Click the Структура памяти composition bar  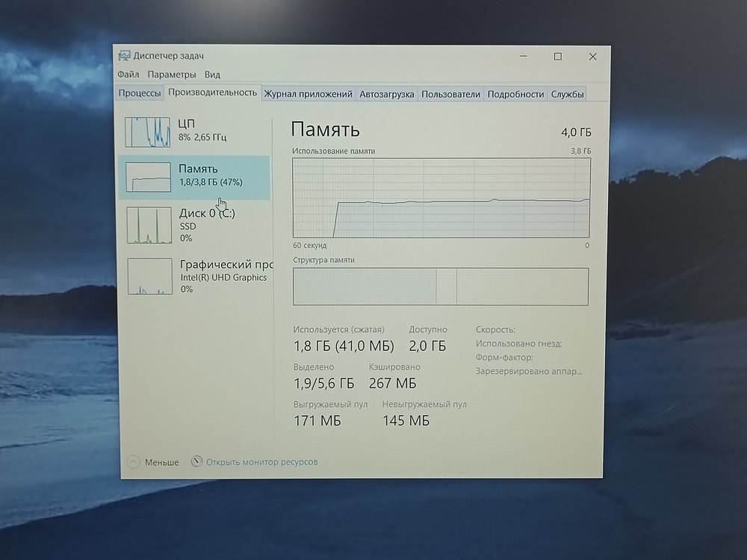coord(441,287)
